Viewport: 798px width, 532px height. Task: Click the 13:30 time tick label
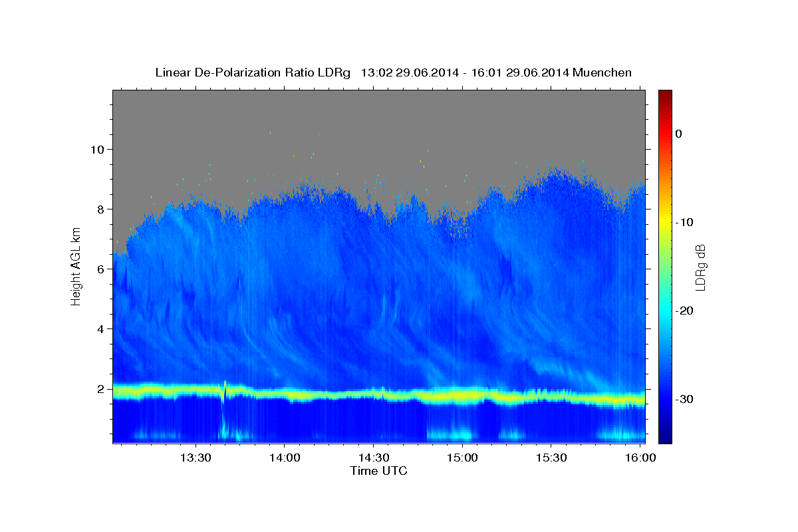pos(196,458)
